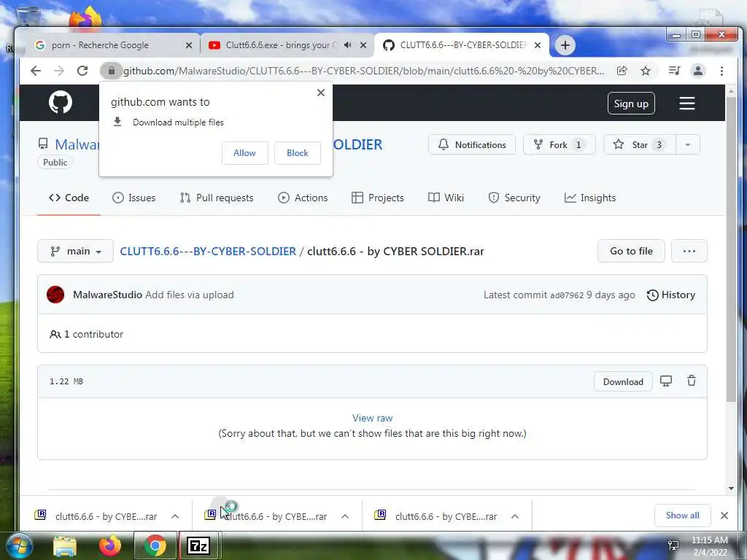Open the three-dots file options menu

coord(689,251)
